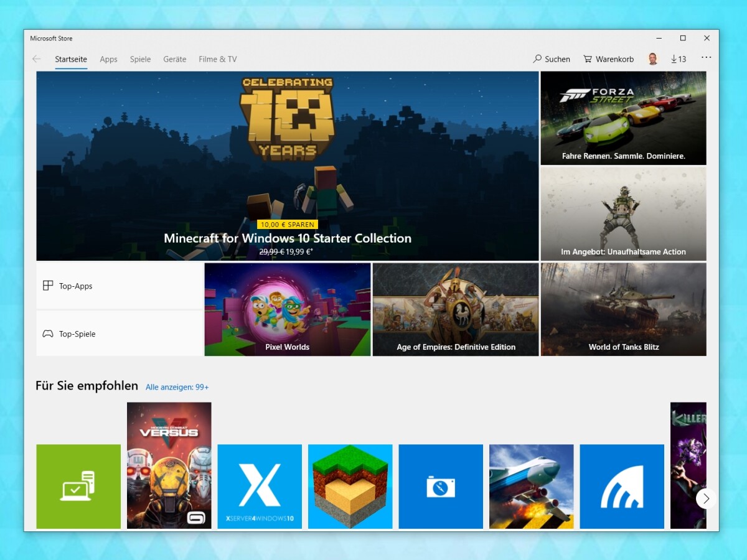Viewport: 747px width, 560px height.
Task: Select the Geräte tab
Action: (174, 59)
